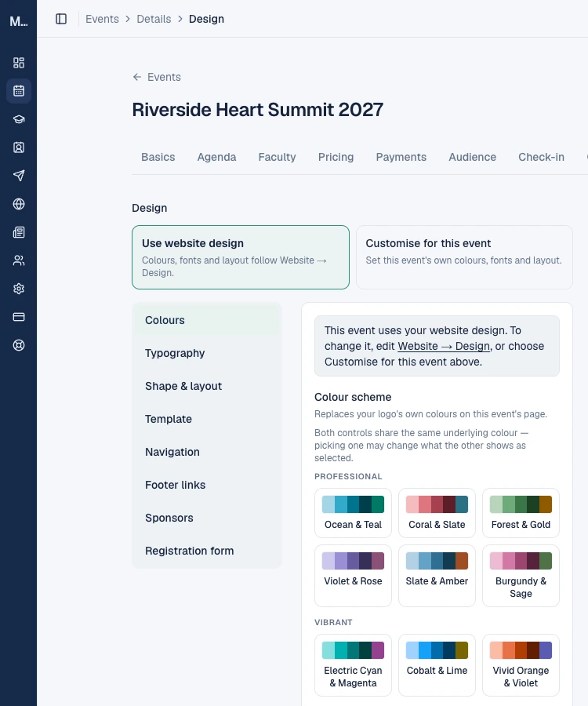Switch to the Pricing tab
Screen dimensions: 588x706
pyautogui.click(x=336, y=157)
